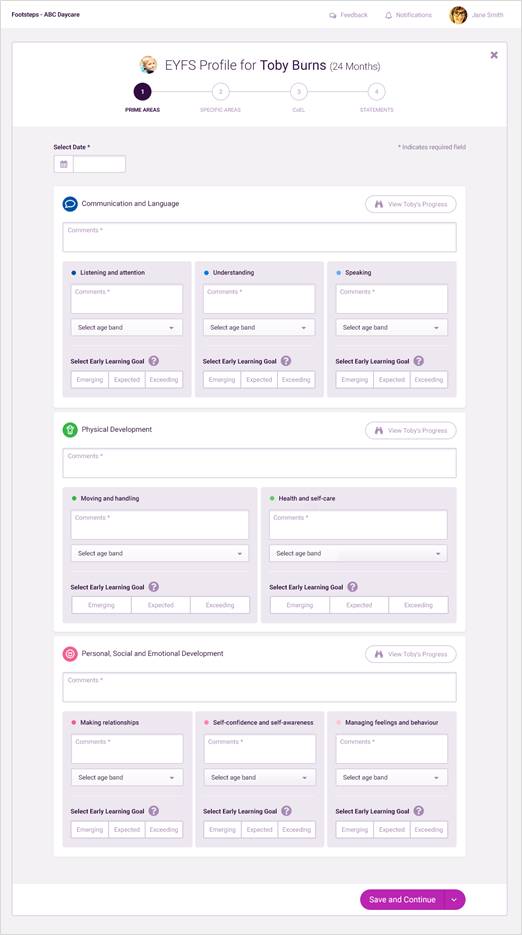Viewport: 522px width, 935px height.
Task: Select Emerging for Listening and attention
Action: point(89,380)
